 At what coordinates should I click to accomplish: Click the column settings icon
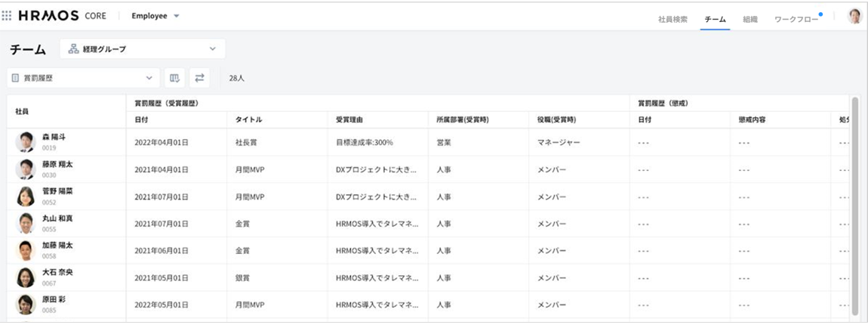(175, 78)
